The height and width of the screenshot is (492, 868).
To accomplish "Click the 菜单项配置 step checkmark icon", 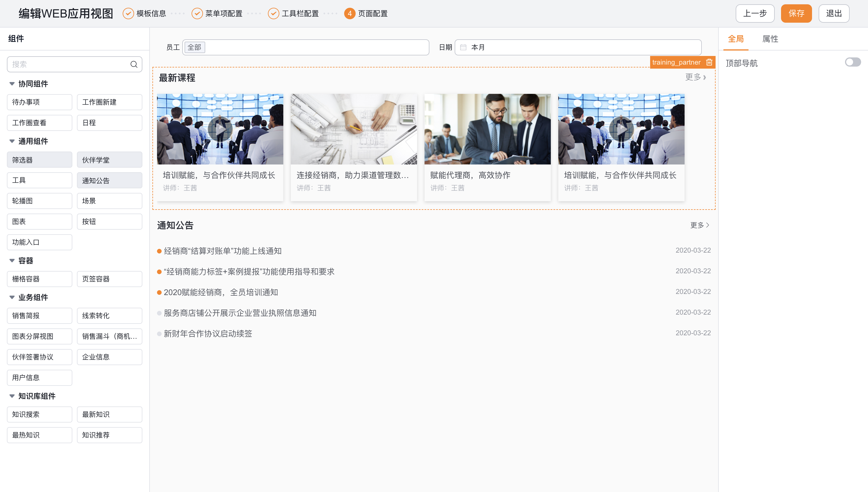I will point(197,13).
